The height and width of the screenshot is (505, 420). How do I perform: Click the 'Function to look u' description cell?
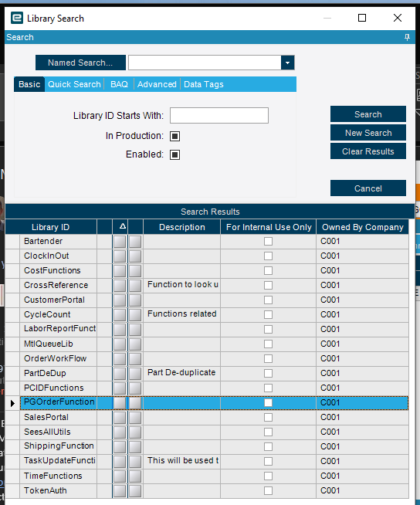[x=182, y=285]
